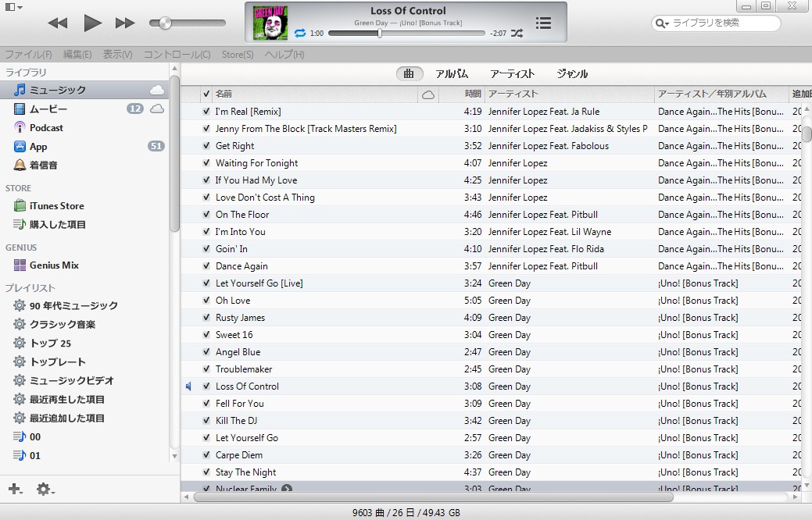Open the search options magnifier dropdown
This screenshot has width=812, height=520.
pyautogui.click(x=662, y=23)
